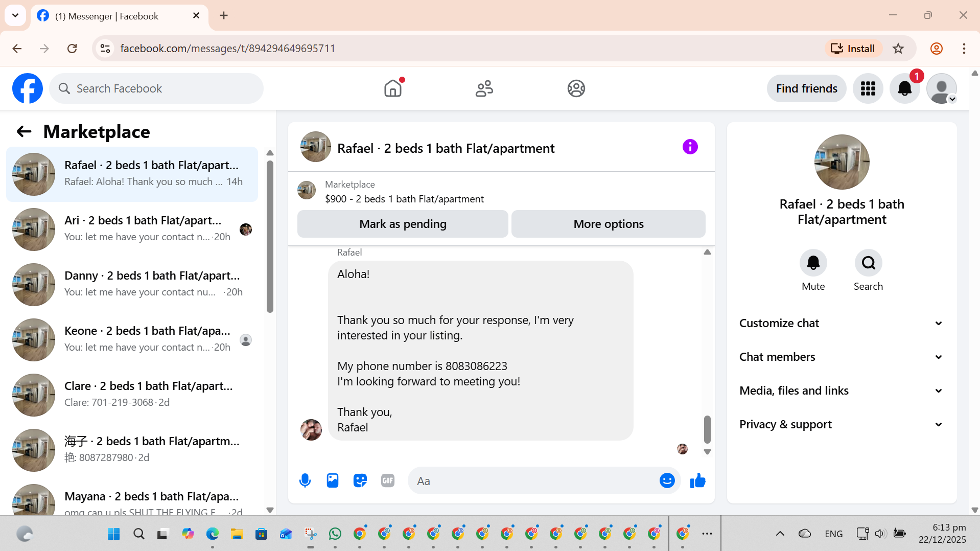Open Microsoft Edge from taskbar
The height and width of the screenshot is (551, 980).
point(212,534)
